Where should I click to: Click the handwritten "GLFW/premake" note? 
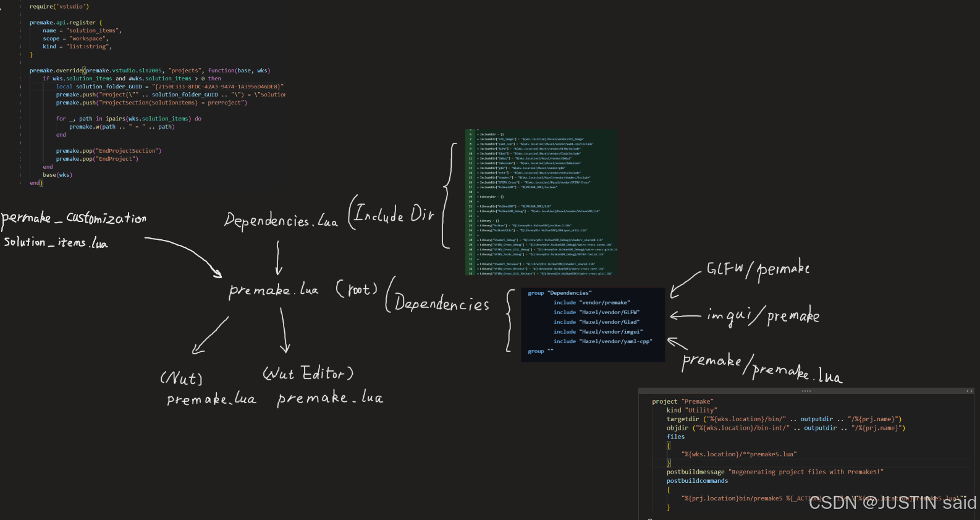click(758, 269)
